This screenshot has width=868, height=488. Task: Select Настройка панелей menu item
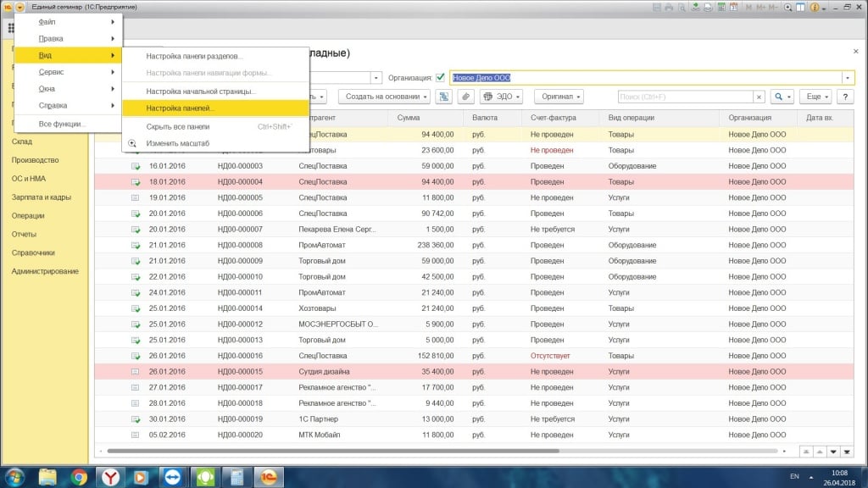tap(180, 108)
